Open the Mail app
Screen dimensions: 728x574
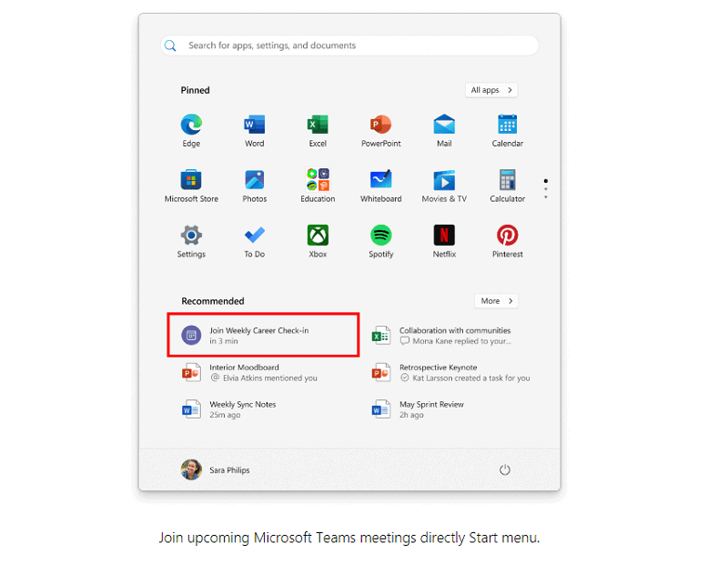click(444, 130)
